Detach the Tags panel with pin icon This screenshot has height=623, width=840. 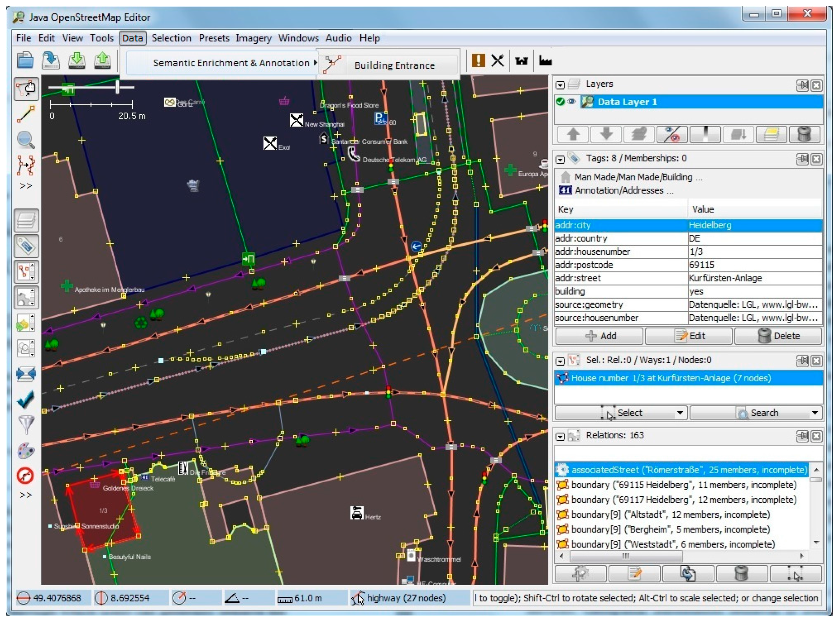801,160
